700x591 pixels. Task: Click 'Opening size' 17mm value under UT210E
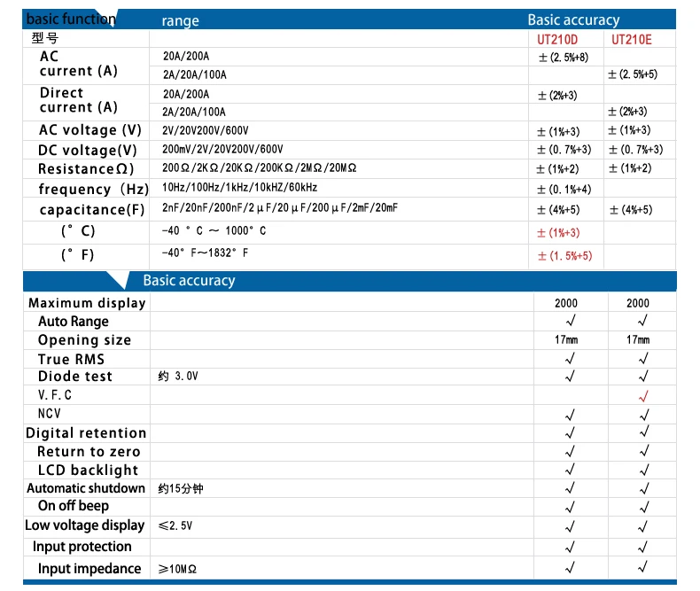(638, 339)
